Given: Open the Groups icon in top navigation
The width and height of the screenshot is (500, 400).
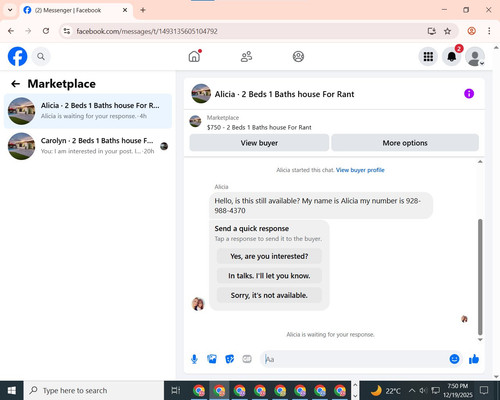Looking at the screenshot, I should coord(298,56).
